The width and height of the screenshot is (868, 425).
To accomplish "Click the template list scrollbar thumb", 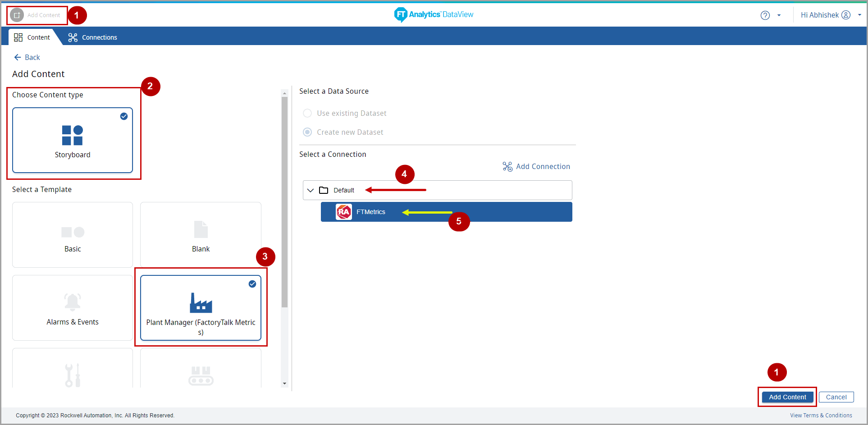I will point(284,202).
